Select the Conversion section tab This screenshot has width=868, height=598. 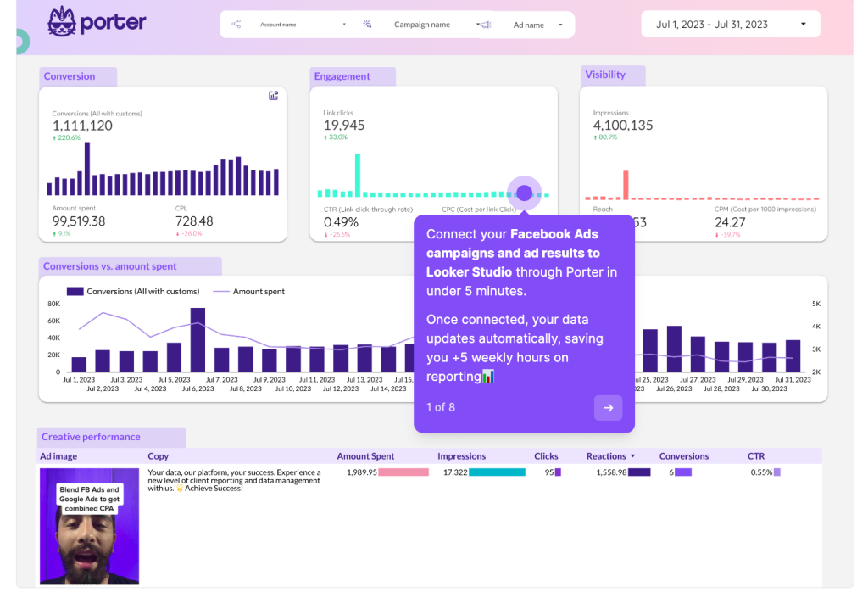click(x=77, y=76)
